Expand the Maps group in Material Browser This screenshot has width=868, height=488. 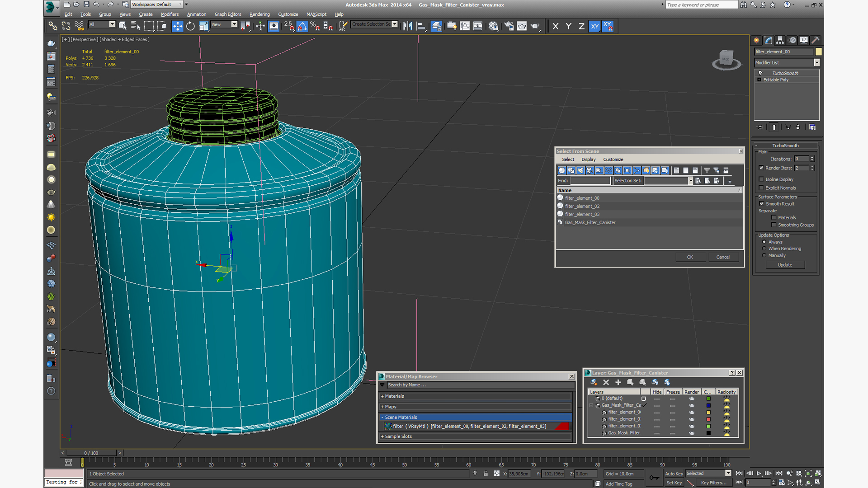[475, 407]
